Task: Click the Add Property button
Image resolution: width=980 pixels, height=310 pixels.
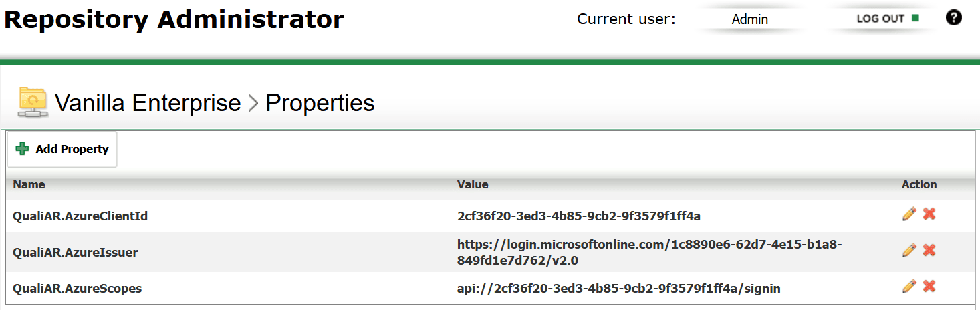Action: coord(62,149)
